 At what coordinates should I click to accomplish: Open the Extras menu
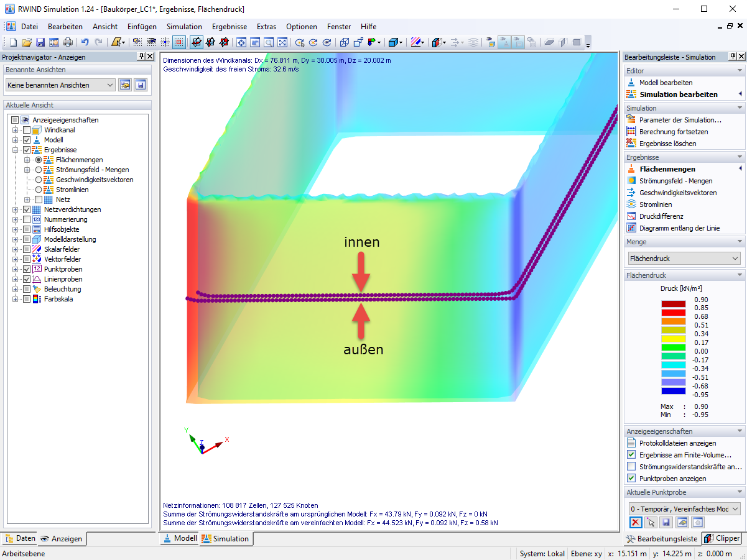point(266,27)
